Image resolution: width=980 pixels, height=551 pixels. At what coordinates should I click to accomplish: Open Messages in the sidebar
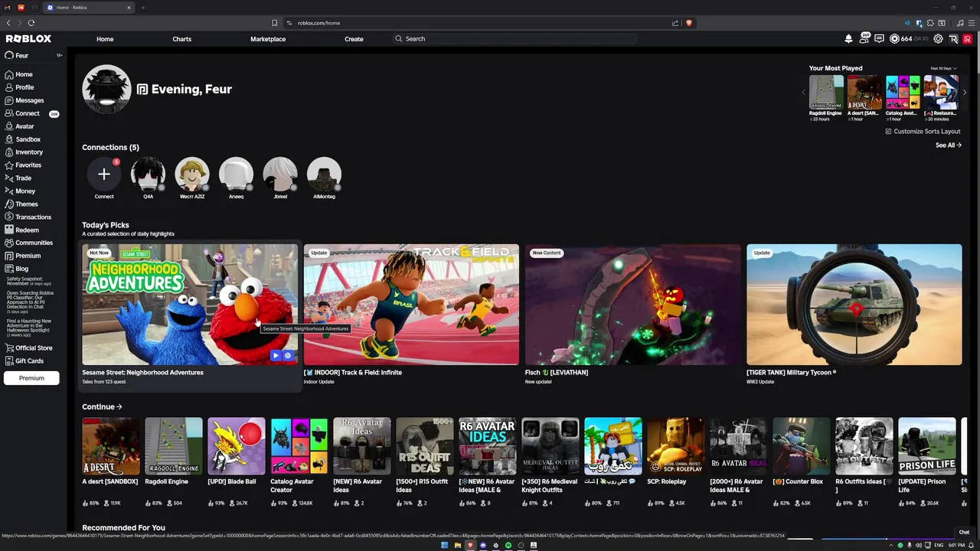pyautogui.click(x=24, y=100)
